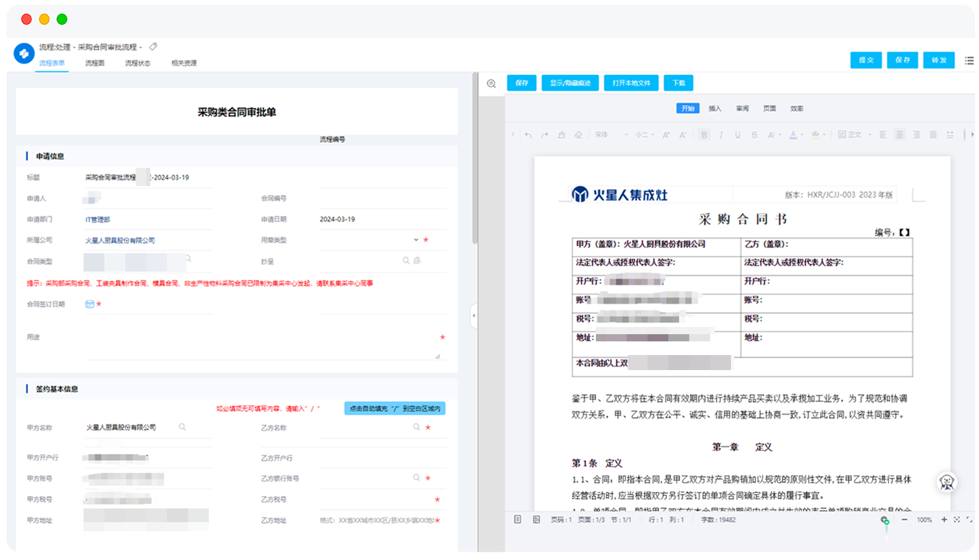Click the redo arrow in document toolbar

pyautogui.click(x=544, y=135)
